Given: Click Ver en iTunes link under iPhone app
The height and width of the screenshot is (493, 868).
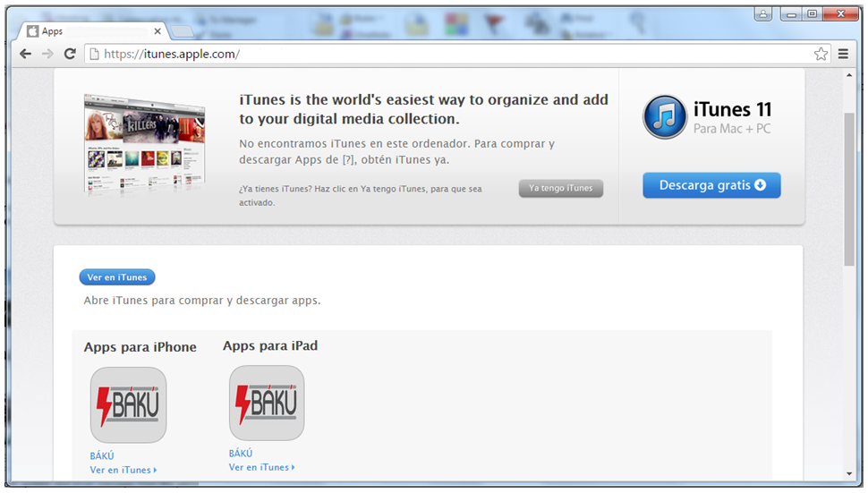Looking at the screenshot, I should (123, 470).
